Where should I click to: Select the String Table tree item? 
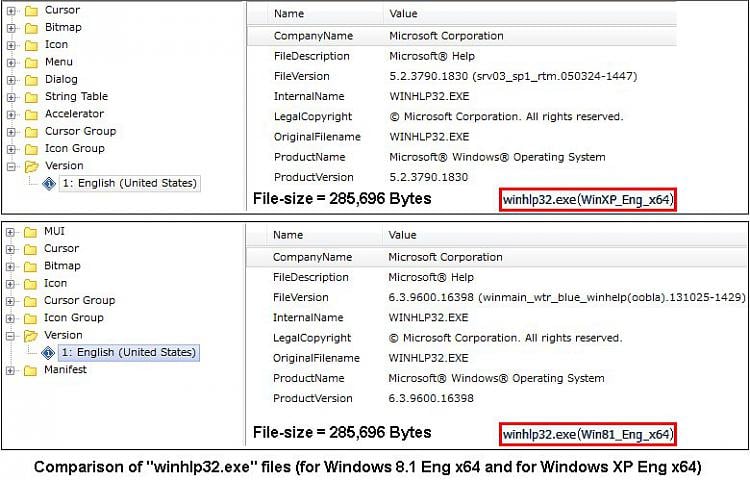coord(77,96)
